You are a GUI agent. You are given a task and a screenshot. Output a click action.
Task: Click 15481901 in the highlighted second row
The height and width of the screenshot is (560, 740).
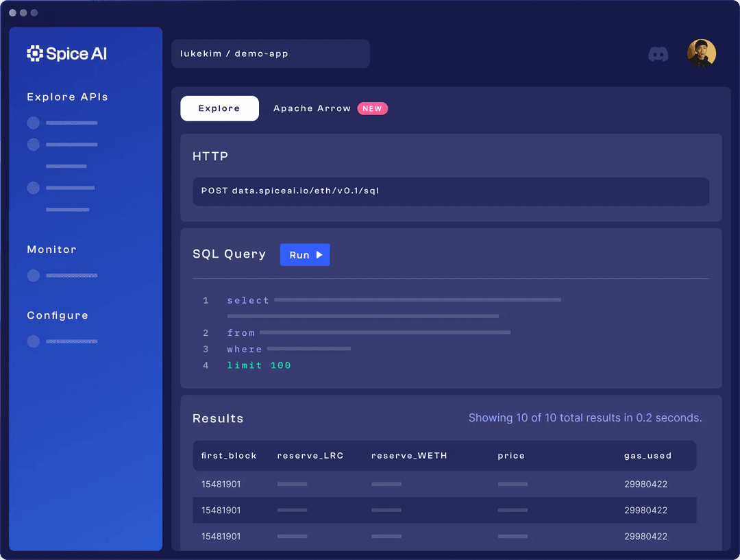pos(221,511)
